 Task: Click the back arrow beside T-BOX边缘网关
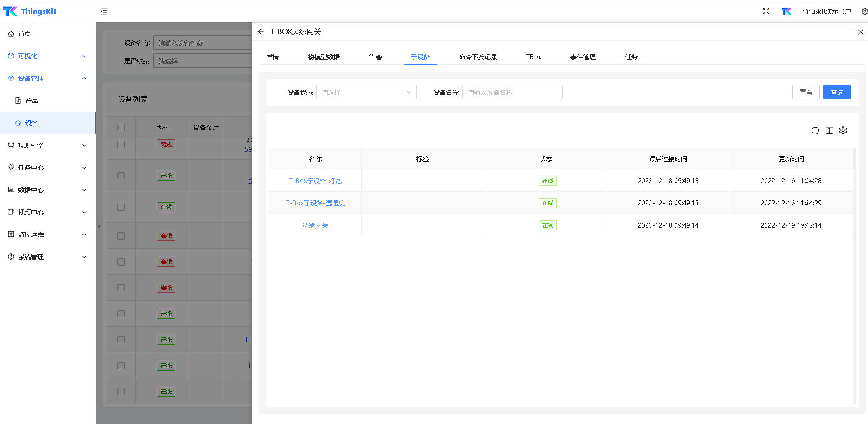pos(261,32)
